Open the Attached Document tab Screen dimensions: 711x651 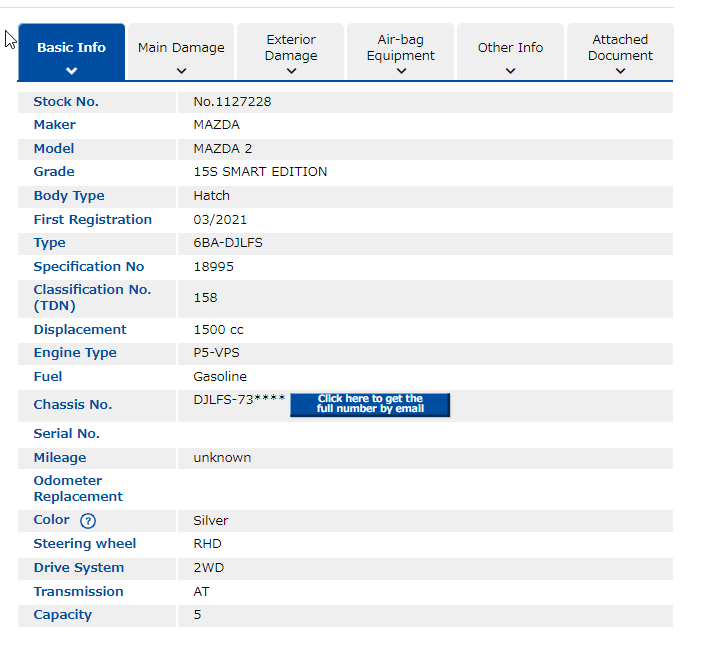620,47
